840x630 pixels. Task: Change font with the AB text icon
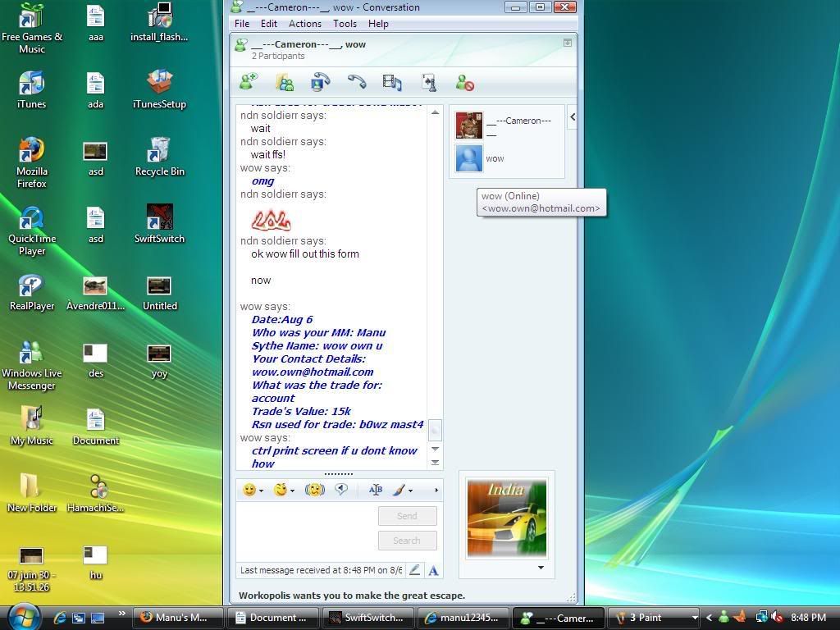[x=376, y=490]
